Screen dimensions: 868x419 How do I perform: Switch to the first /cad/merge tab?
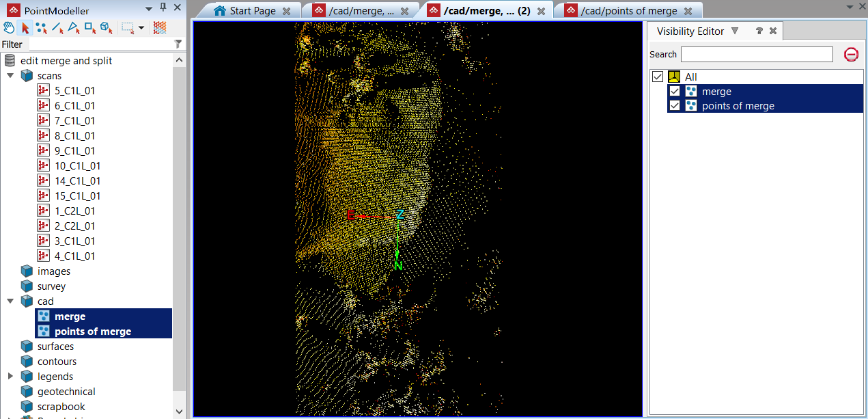pos(361,10)
